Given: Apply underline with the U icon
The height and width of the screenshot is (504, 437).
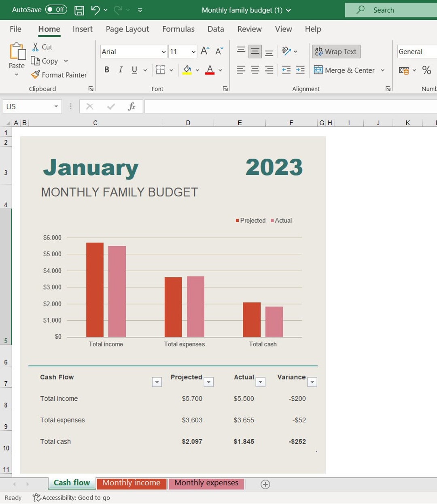Looking at the screenshot, I should (134, 70).
